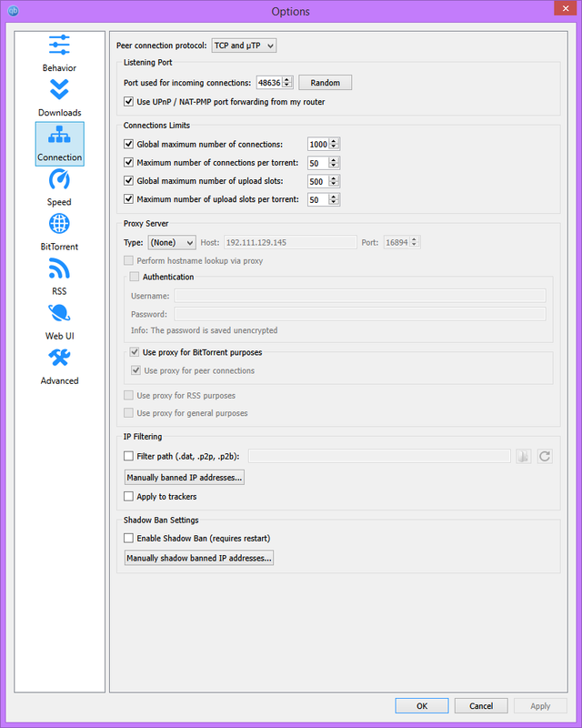Open Manually banned IP addresses
This screenshot has width=582, height=728.
pyautogui.click(x=185, y=477)
